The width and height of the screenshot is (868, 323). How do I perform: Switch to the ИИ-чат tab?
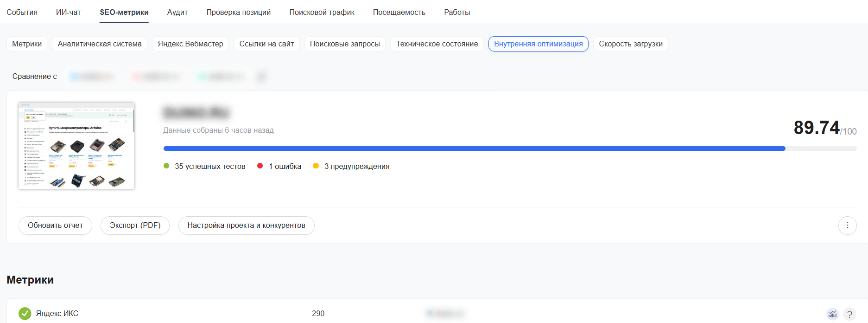point(68,12)
